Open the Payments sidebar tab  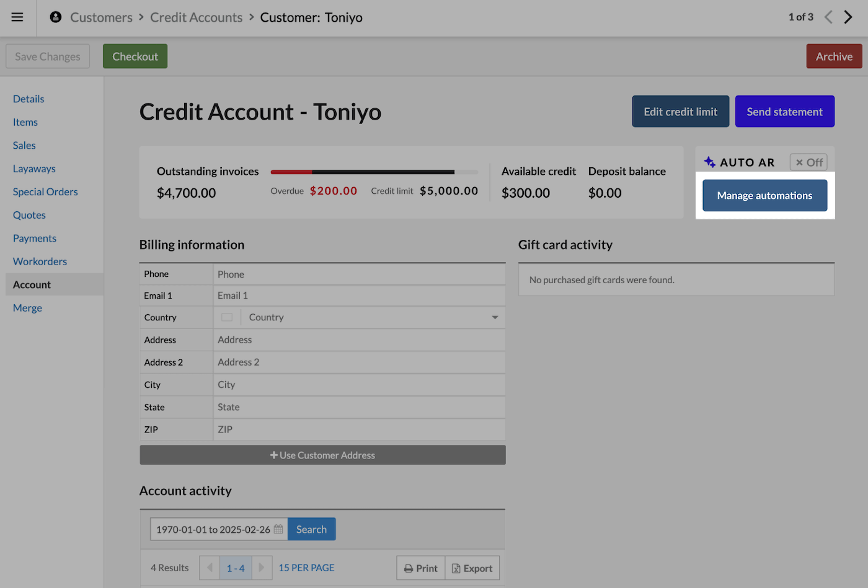(35, 239)
